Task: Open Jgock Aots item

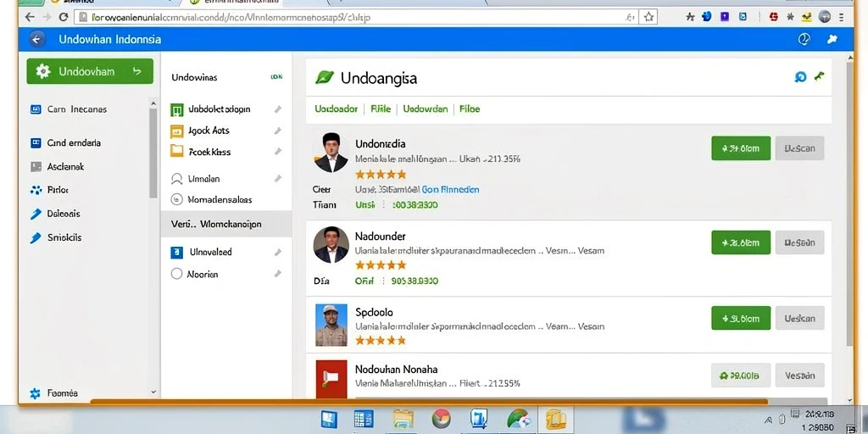Action: 200,131
